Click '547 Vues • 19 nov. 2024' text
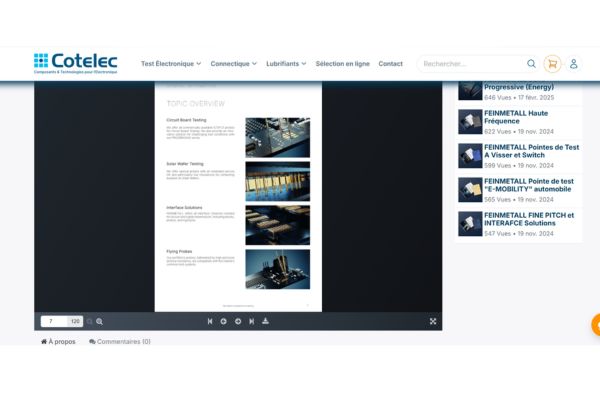The width and height of the screenshot is (600, 400). [x=518, y=233]
